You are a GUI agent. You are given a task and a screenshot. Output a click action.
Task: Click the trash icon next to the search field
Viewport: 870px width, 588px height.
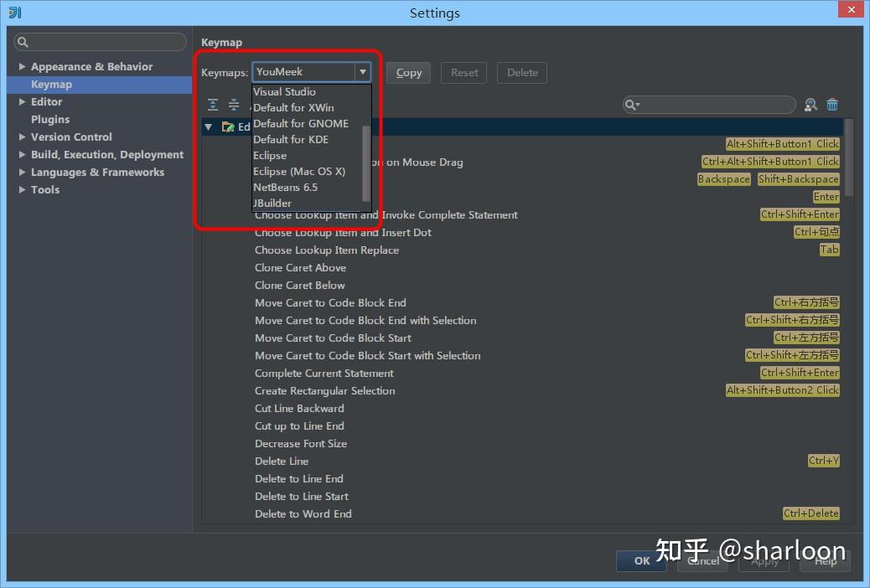[x=831, y=104]
